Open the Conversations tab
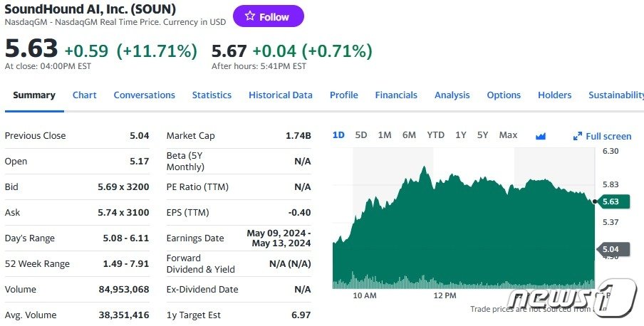 tap(144, 95)
